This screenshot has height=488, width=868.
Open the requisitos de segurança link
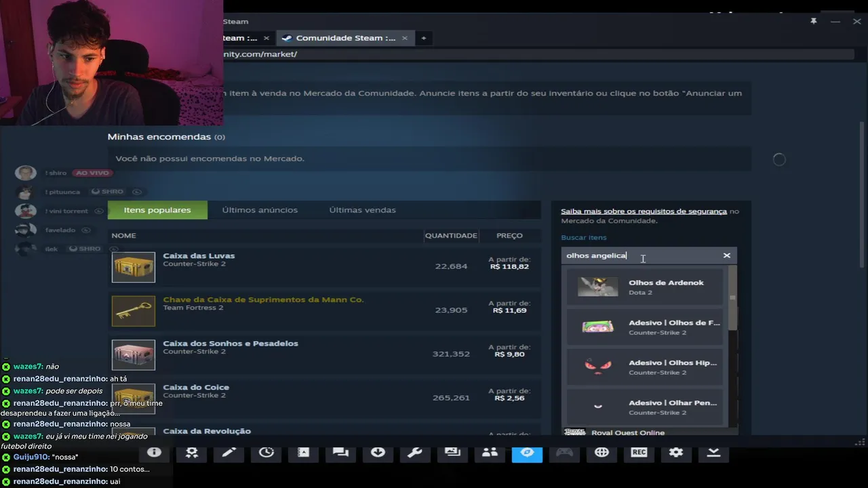point(644,211)
